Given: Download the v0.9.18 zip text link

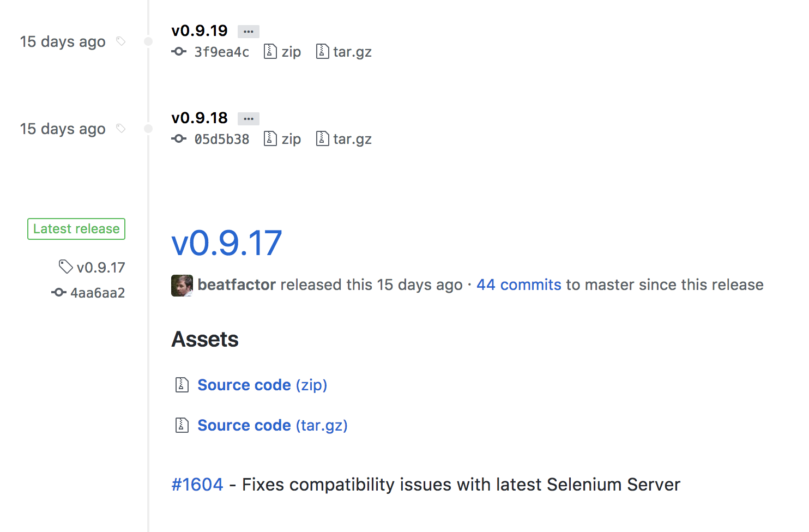Looking at the screenshot, I should 291,140.
